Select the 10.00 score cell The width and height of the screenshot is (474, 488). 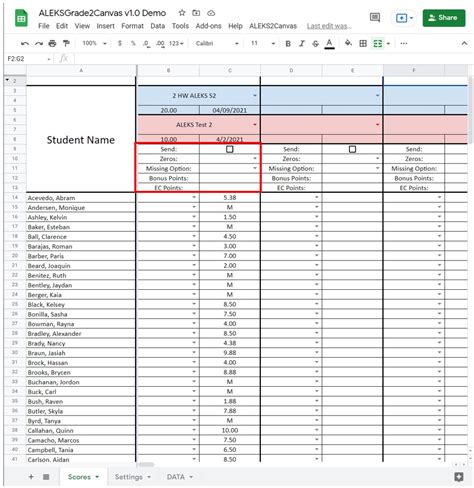[x=230, y=430]
